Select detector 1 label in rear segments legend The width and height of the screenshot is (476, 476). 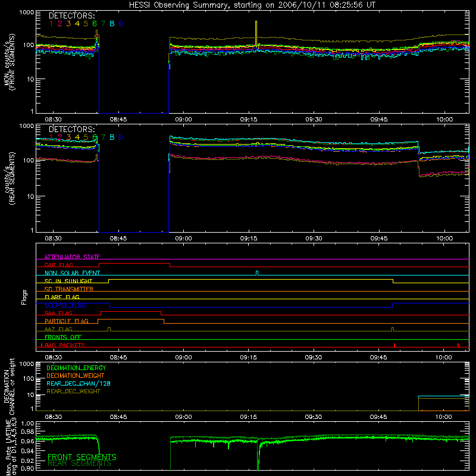point(51,137)
